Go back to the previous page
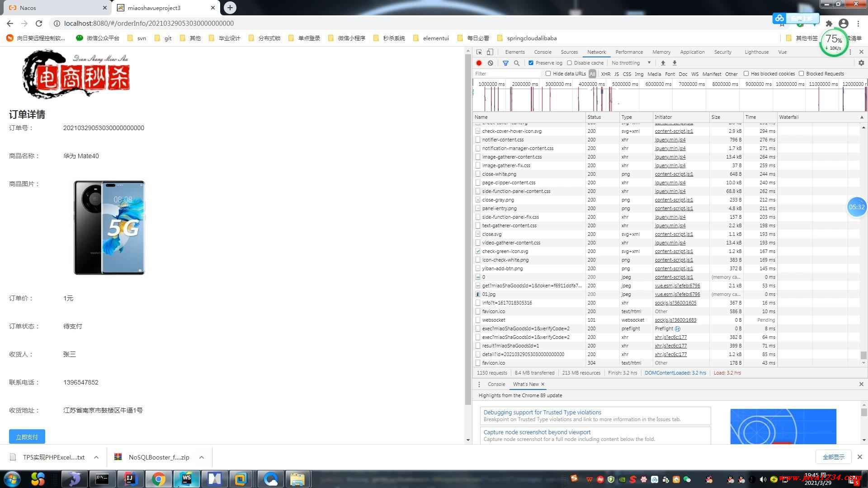This screenshot has width=868, height=488. (10, 23)
